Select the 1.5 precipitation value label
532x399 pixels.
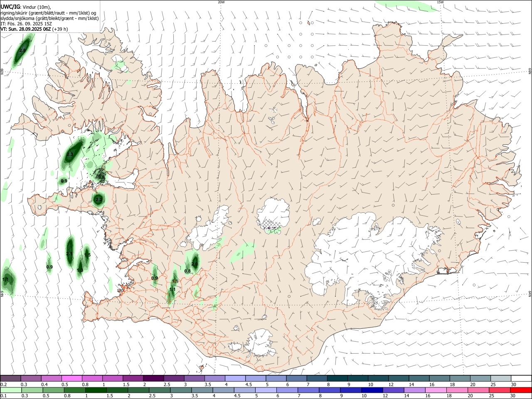point(87,255)
